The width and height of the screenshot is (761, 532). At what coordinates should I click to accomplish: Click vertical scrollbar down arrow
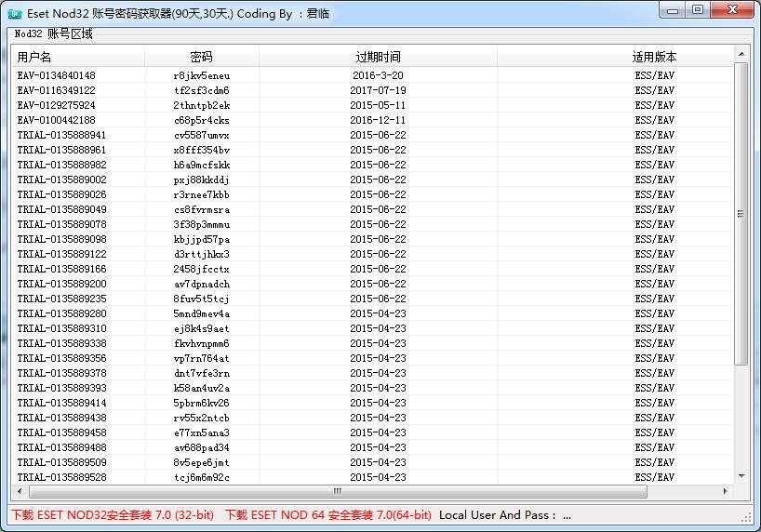(741, 476)
